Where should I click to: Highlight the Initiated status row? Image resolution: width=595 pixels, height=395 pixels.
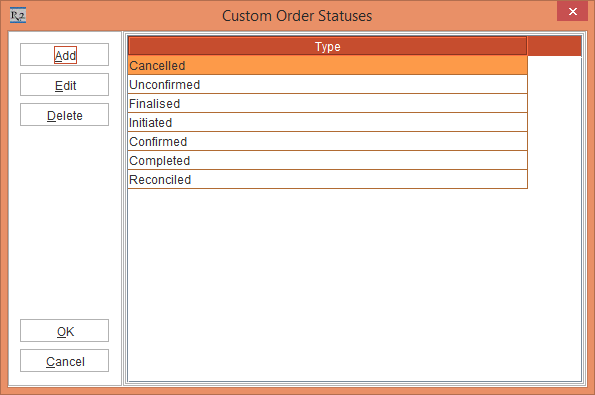point(327,122)
